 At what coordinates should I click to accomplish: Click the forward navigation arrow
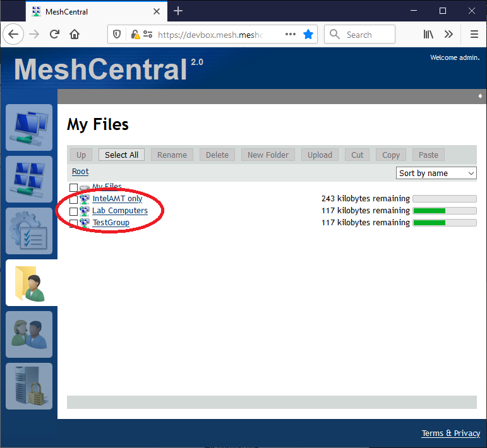[x=34, y=34]
